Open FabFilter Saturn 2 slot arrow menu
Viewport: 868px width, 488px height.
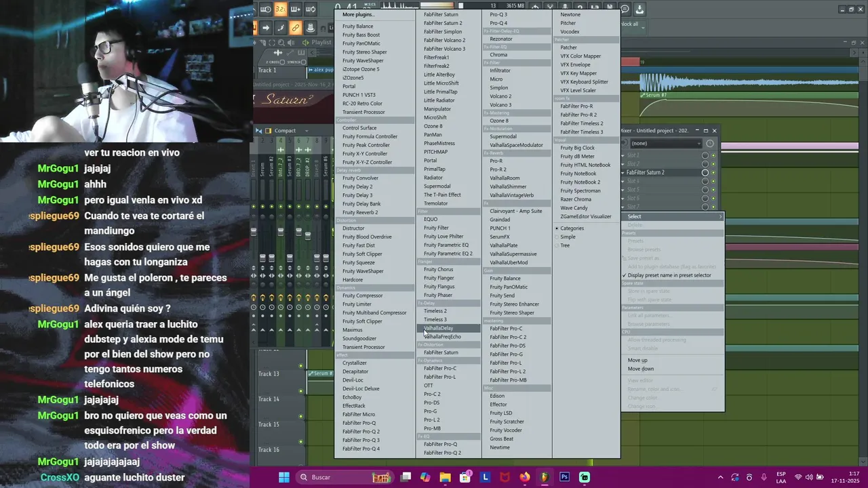(x=623, y=173)
